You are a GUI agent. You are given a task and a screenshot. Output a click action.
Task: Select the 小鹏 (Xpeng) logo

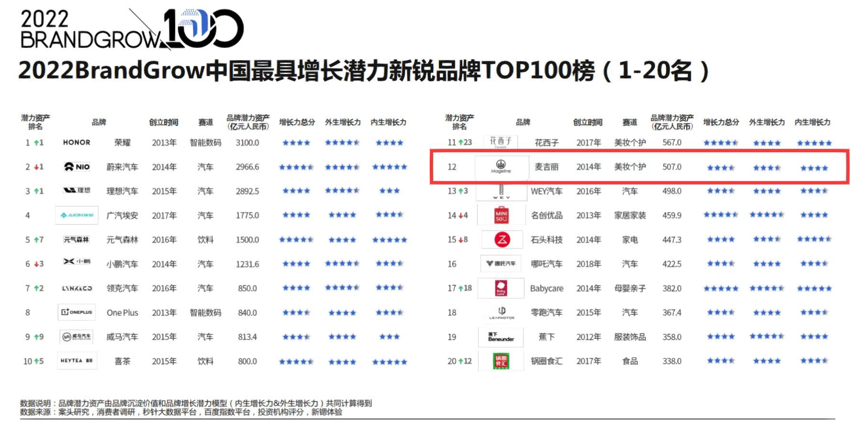click(x=77, y=261)
